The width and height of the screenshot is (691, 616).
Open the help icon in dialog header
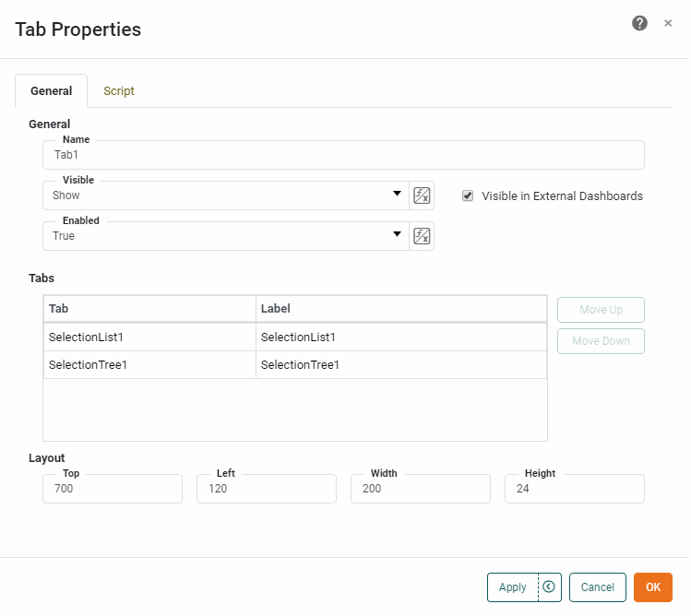coord(639,23)
